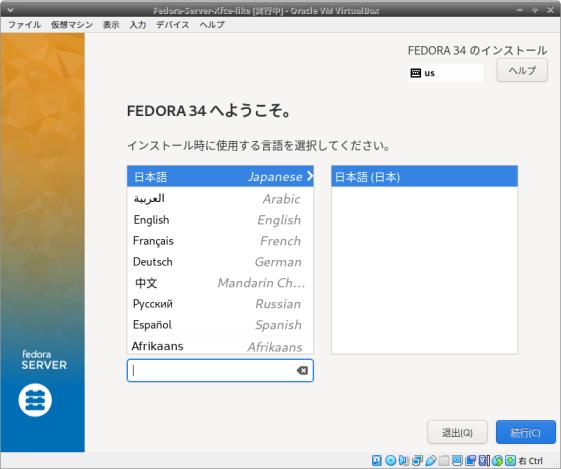The height and width of the screenshot is (469, 561).
Task: Select 中文 Mandarin Chinese in the list
Action: (220, 283)
